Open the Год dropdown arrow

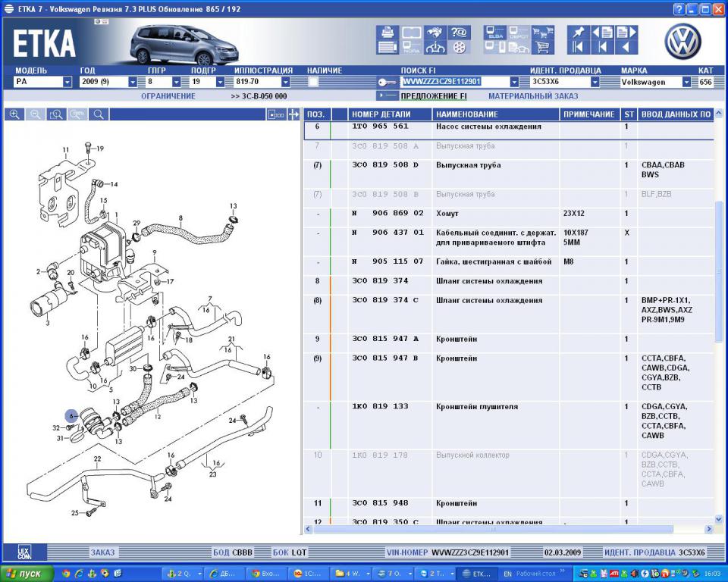coord(133,82)
